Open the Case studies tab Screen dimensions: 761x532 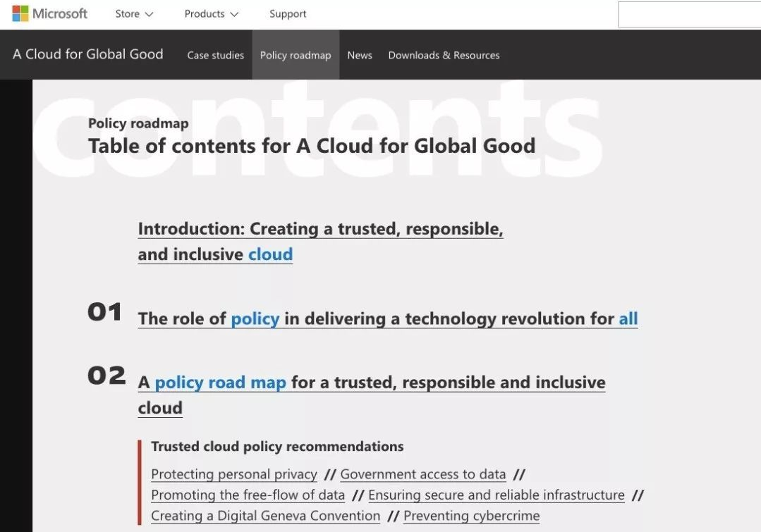point(215,55)
